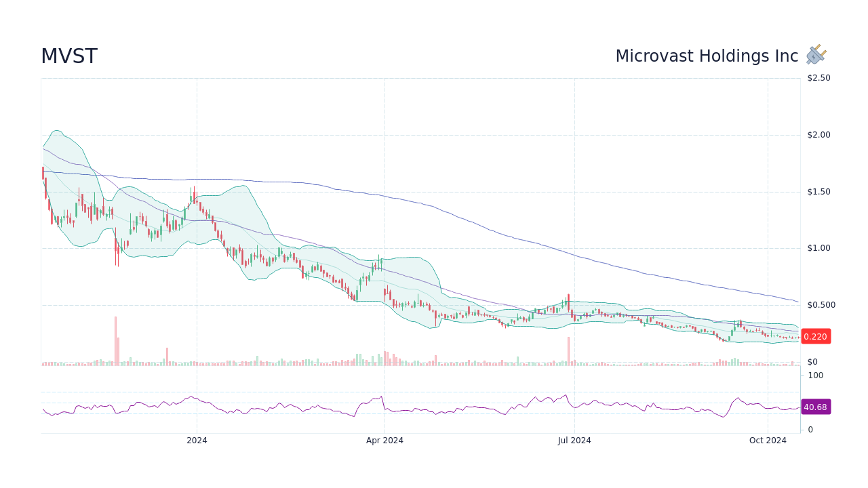Screen dimensions: 868x488
Task: Click the electric plug logo icon
Action: point(816,55)
